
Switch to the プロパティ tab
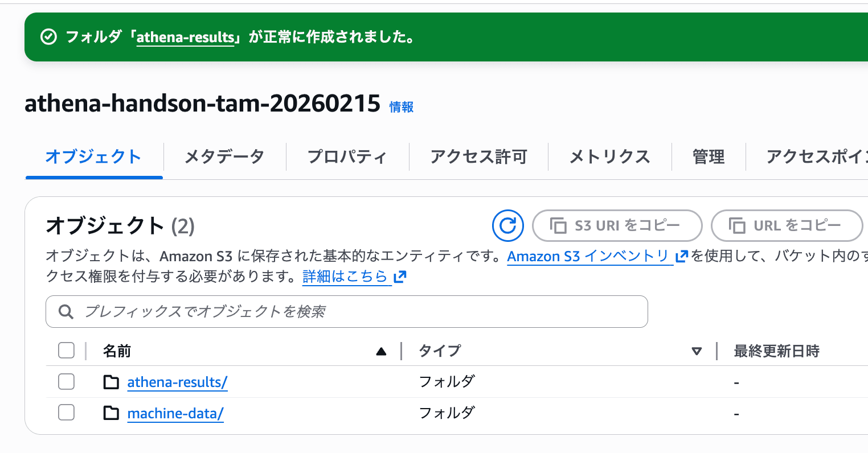347,157
